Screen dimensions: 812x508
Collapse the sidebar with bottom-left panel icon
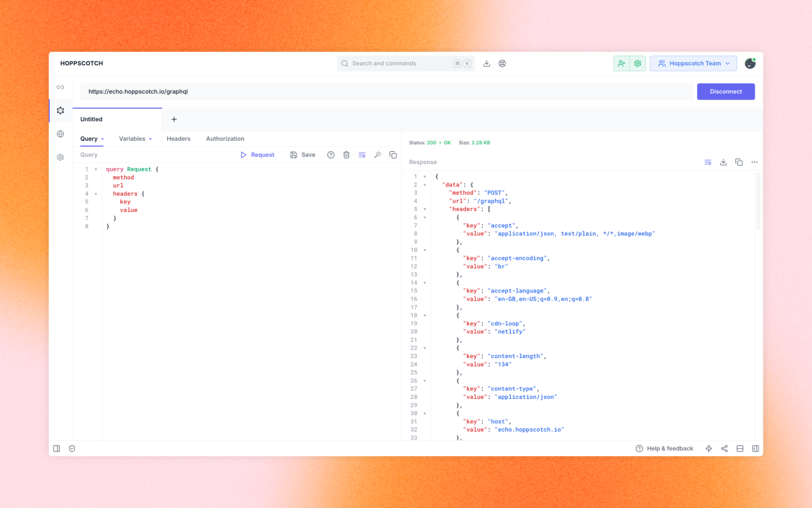(57, 449)
